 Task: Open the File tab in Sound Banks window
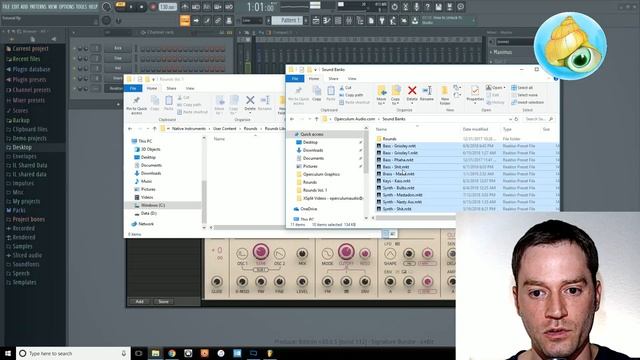tap(295, 79)
